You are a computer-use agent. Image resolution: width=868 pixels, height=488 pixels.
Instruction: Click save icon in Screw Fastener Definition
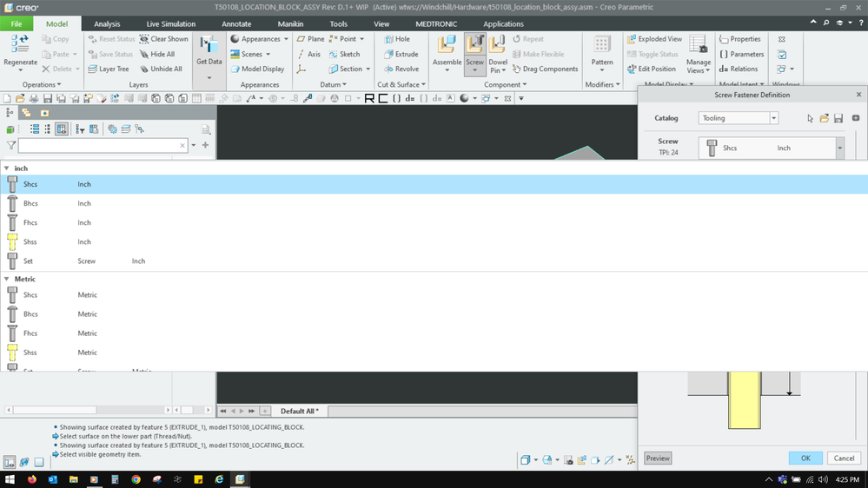[838, 118]
